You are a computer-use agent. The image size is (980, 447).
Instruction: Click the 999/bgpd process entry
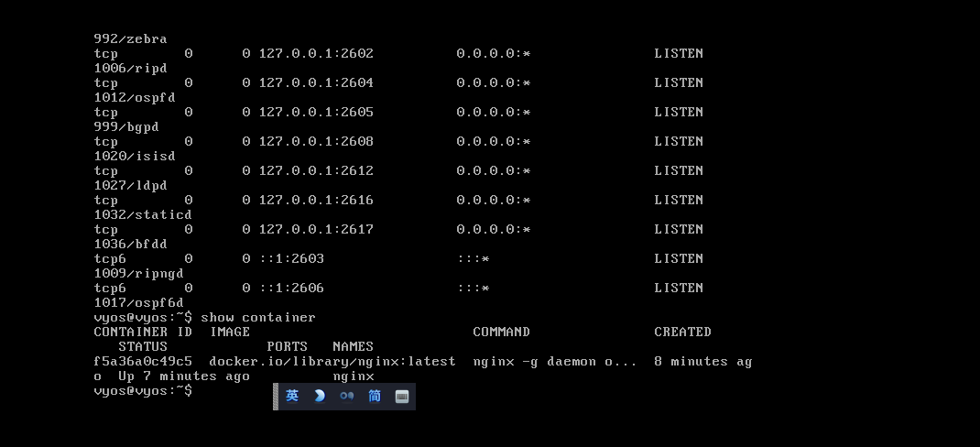[126, 126]
